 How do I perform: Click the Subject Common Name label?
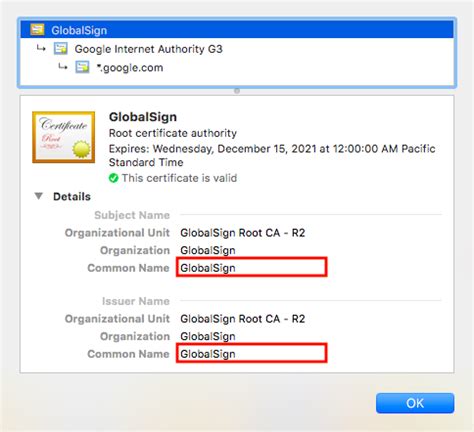128,268
